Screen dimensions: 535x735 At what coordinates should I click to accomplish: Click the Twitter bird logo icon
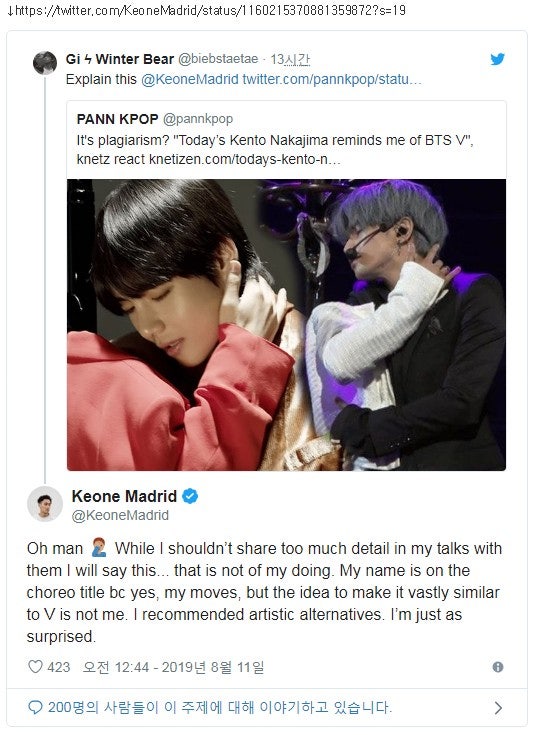coord(497,59)
